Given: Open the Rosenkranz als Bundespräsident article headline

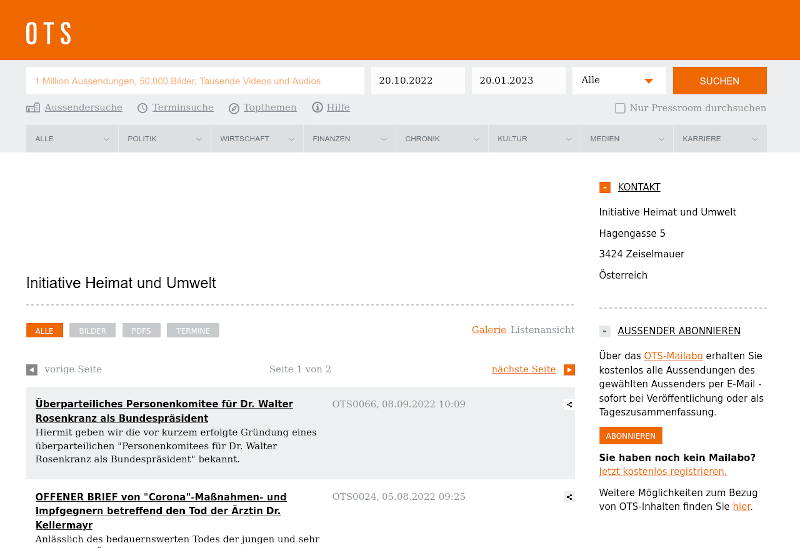Looking at the screenshot, I should 164,411.
